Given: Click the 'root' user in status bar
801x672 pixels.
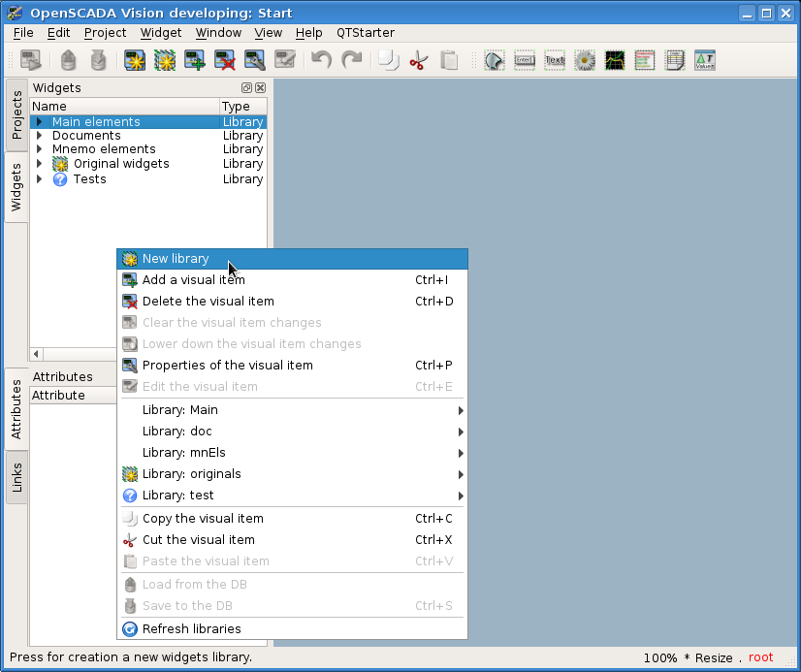Looking at the screenshot, I should [x=760, y=657].
